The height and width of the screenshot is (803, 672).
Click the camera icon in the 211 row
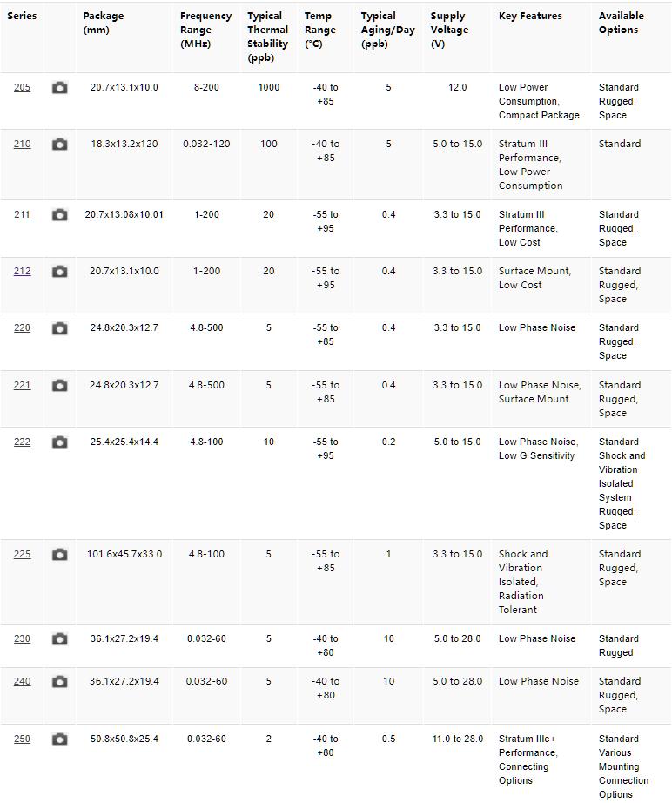pyautogui.click(x=59, y=215)
